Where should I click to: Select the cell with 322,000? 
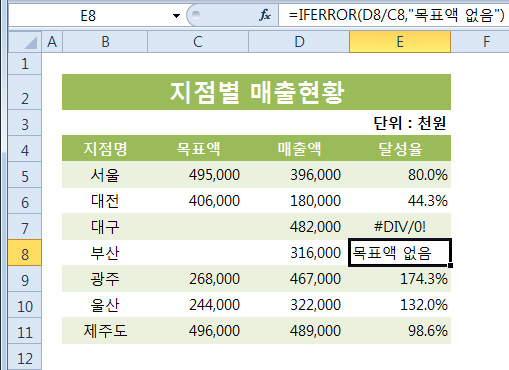tap(299, 305)
